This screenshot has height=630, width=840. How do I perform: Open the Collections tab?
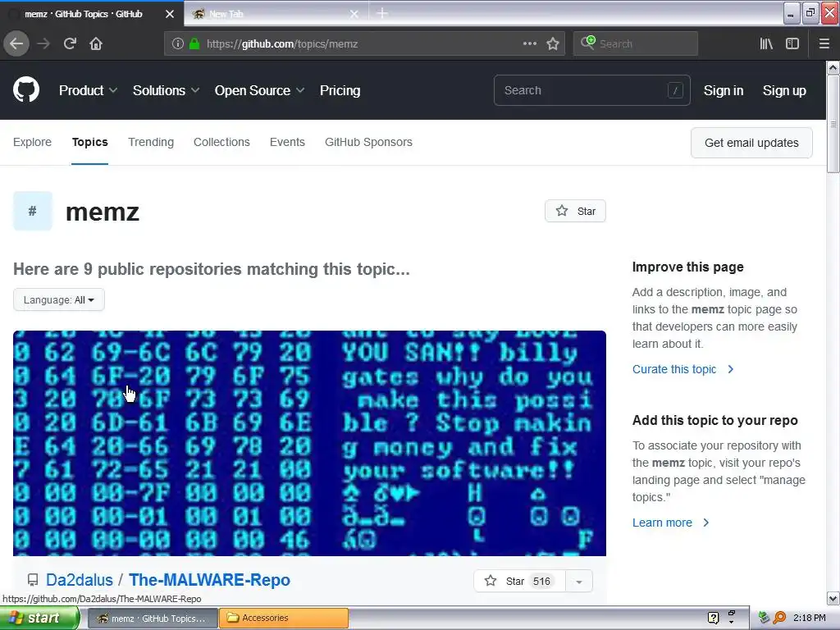[x=221, y=142]
